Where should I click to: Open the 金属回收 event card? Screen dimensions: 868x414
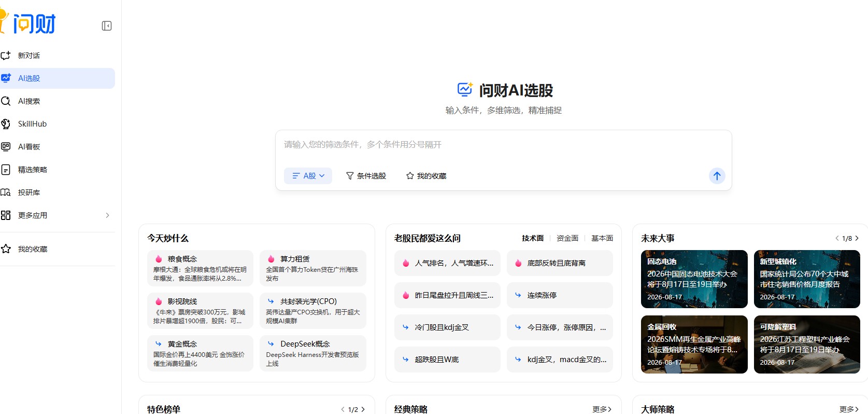point(694,344)
